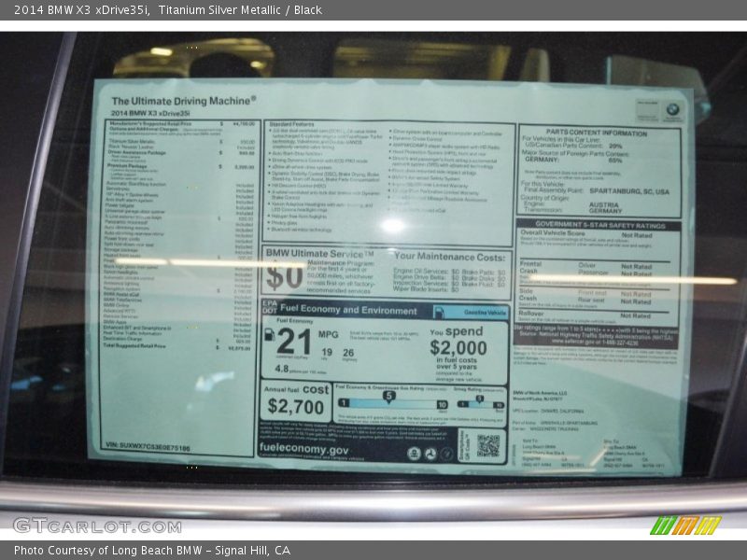The height and width of the screenshot is (560, 747).
Task: Click the $2,000 five-year fuel cost figure
Action: [458, 347]
